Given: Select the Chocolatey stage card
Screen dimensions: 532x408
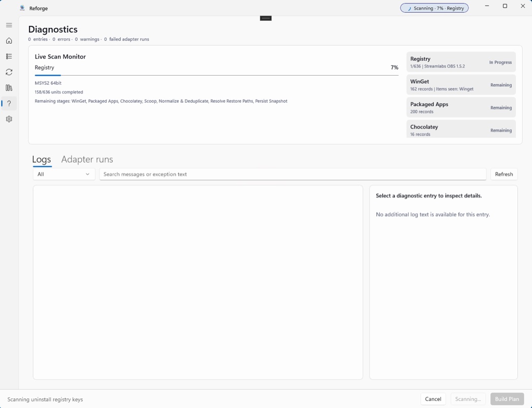Looking at the screenshot, I should pos(461,129).
